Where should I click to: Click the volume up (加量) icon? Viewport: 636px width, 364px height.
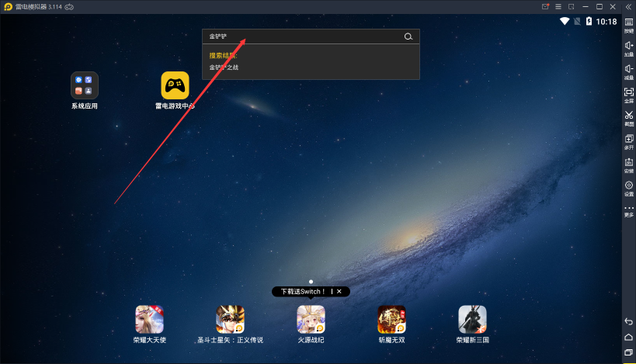628,47
